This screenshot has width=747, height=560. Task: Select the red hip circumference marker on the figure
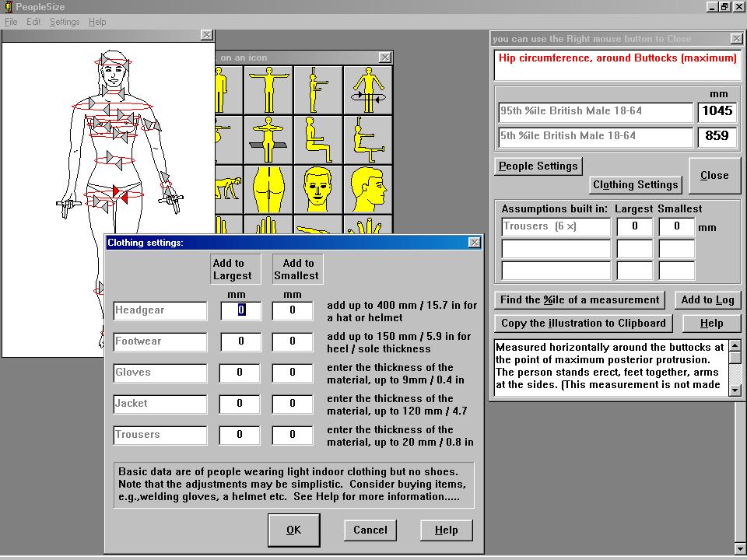[x=120, y=194]
